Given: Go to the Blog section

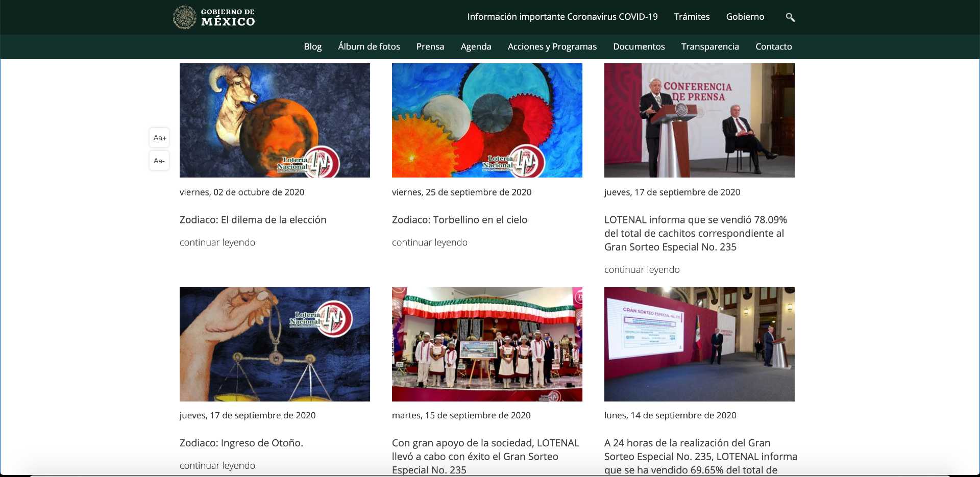Looking at the screenshot, I should pyautogui.click(x=313, y=46).
